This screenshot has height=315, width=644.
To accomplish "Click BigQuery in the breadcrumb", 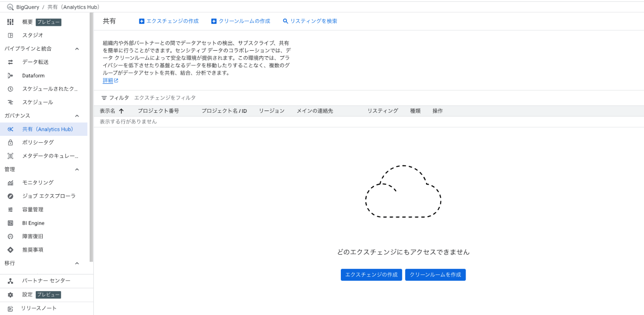I will point(28,7).
